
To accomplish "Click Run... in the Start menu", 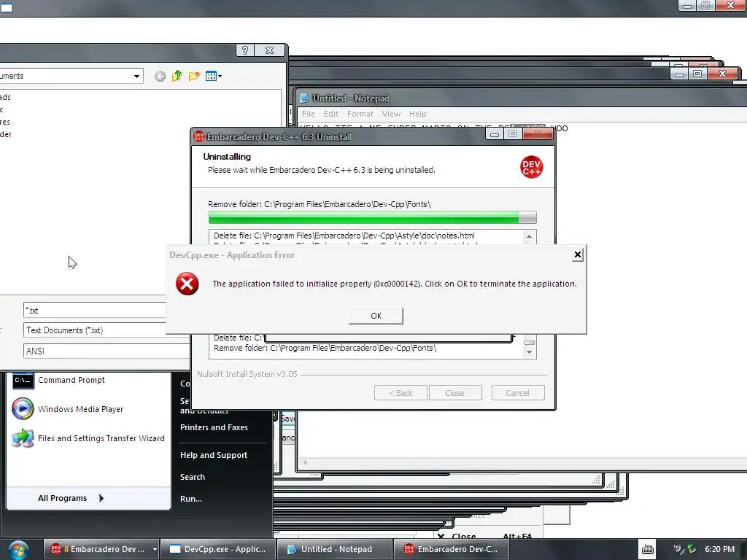I will click(191, 499).
